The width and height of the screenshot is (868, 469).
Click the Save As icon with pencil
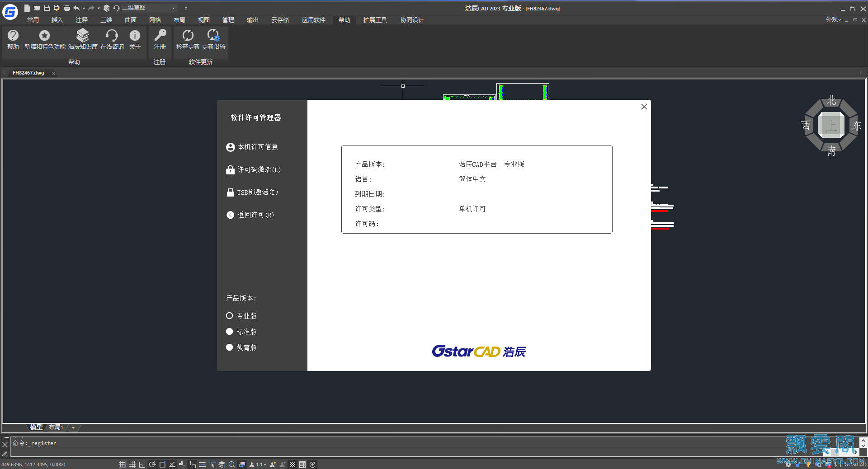pyautogui.click(x=57, y=8)
